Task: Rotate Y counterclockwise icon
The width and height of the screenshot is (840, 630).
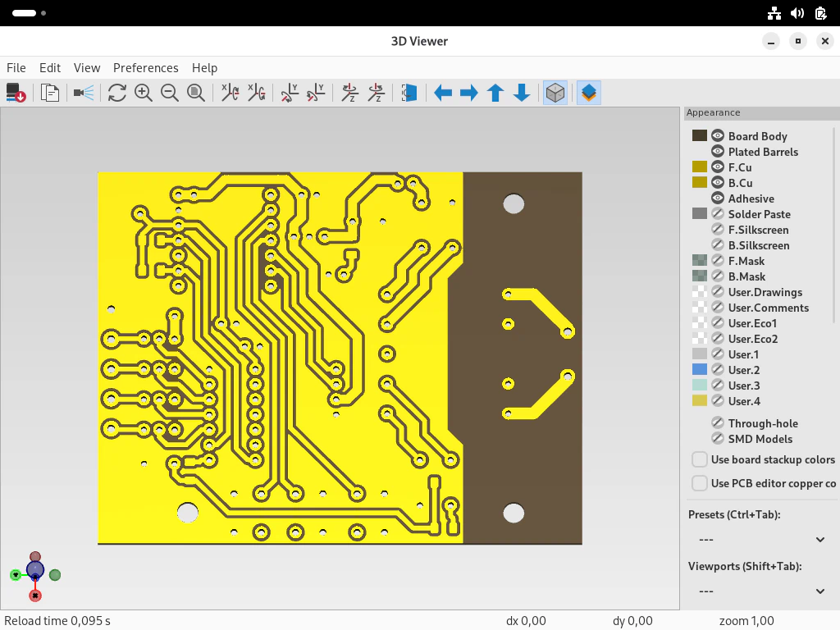Action: pos(316,93)
